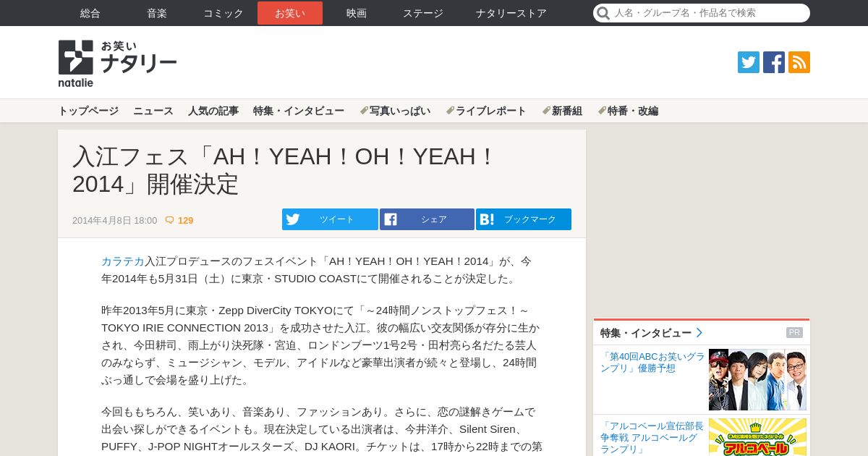Select the 音楽 tab
This screenshot has height=456, width=868.
pyautogui.click(x=157, y=13)
